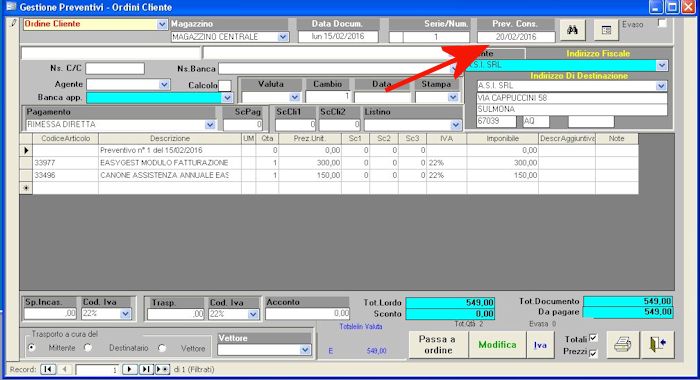The height and width of the screenshot is (380, 700).
Task: Toggle the Evaso checkbox
Action: pos(662,24)
